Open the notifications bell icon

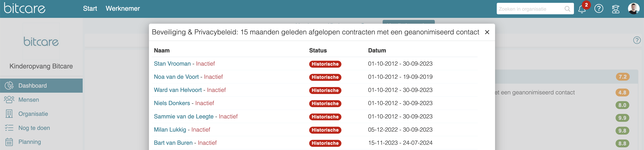point(582,9)
